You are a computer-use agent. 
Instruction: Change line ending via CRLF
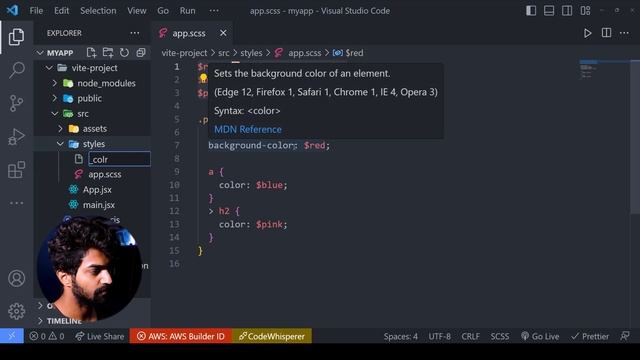click(x=471, y=336)
